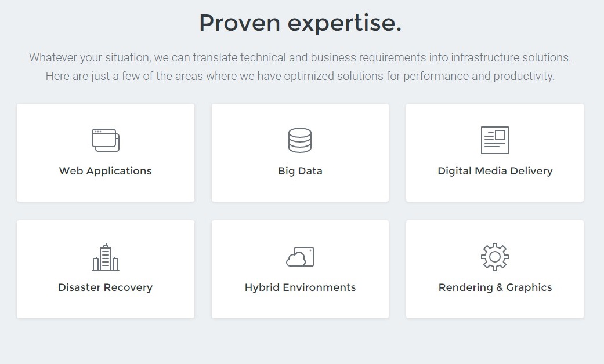Image resolution: width=604 pixels, height=364 pixels.
Task: Click the Hybrid Environments cloud icon
Action: pyautogui.click(x=300, y=257)
